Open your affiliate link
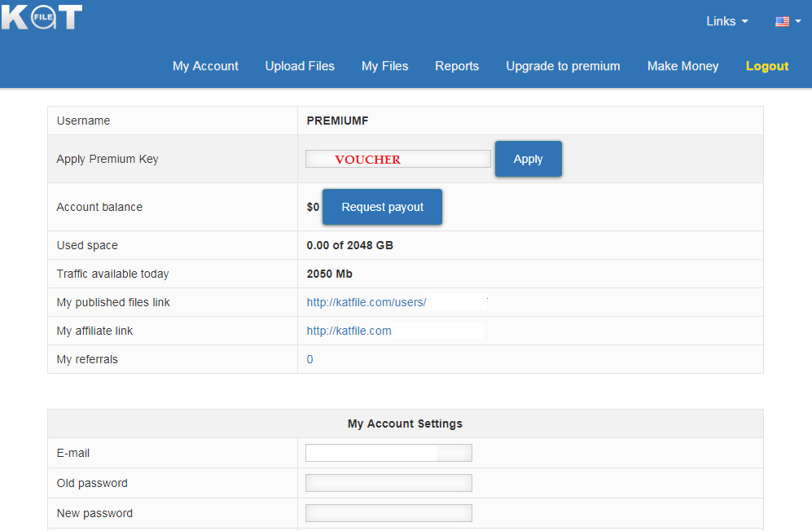Screen dimensions: 812x531 coord(349,331)
